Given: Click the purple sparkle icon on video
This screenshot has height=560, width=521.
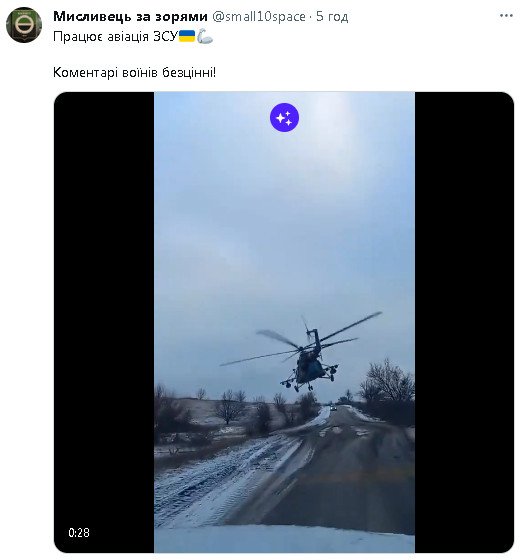Looking at the screenshot, I should tap(284, 118).
